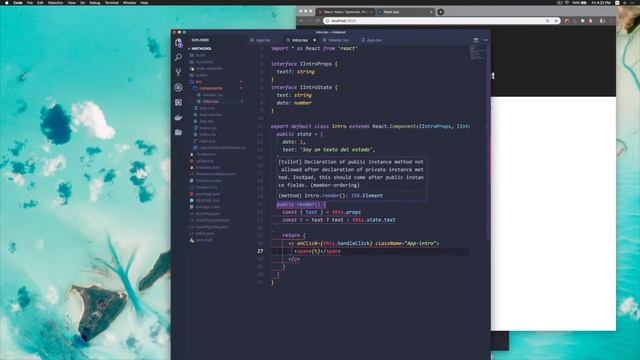This screenshot has width=640, height=360.
Task: Click the text 'Soy un texto del estado'
Action: pyautogui.click(x=337, y=149)
